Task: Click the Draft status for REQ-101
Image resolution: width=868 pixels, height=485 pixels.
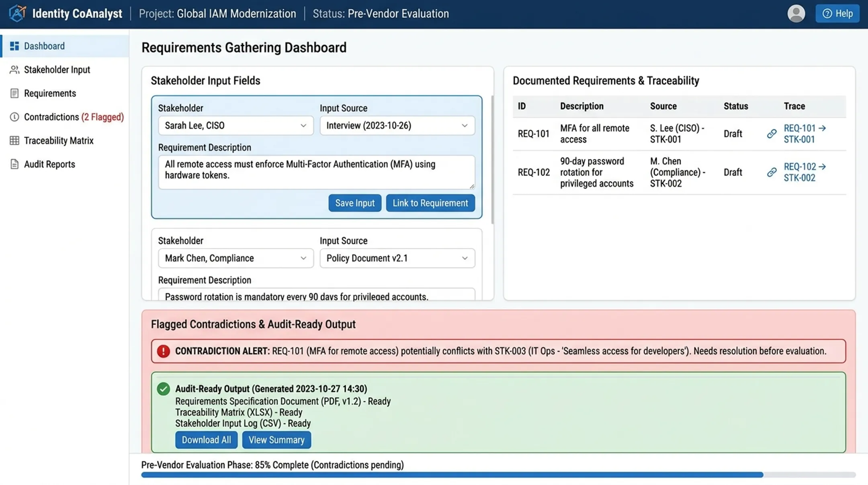Action: point(733,134)
